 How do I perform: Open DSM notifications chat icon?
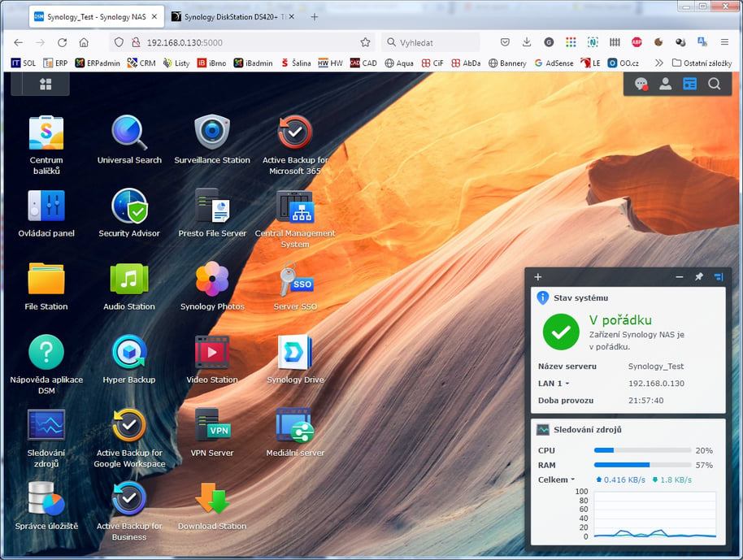[641, 85]
